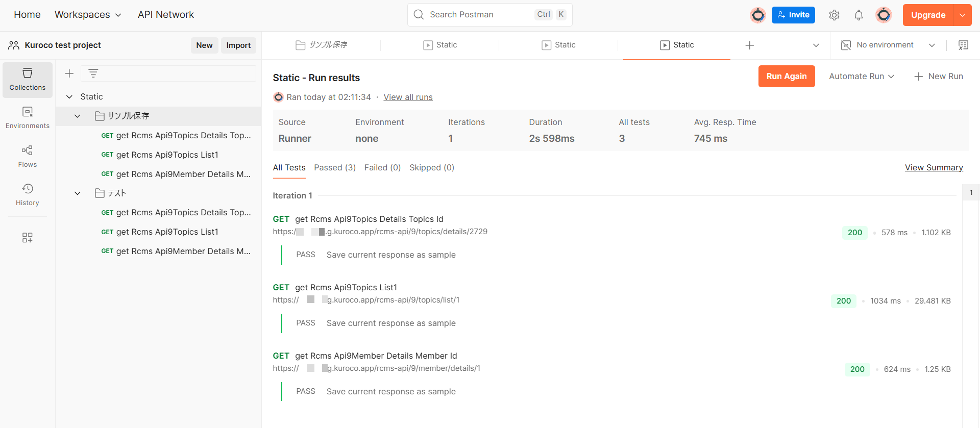This screenshot has width=980, height=428.
Task: Open the Workspaces menu
Action: [x=88, y=15]
